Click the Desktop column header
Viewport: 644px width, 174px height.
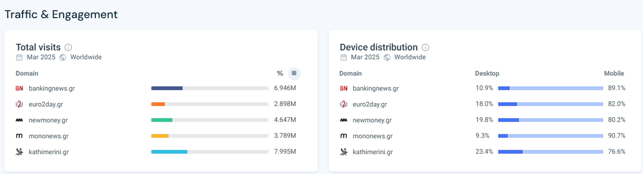pos(487,74)
